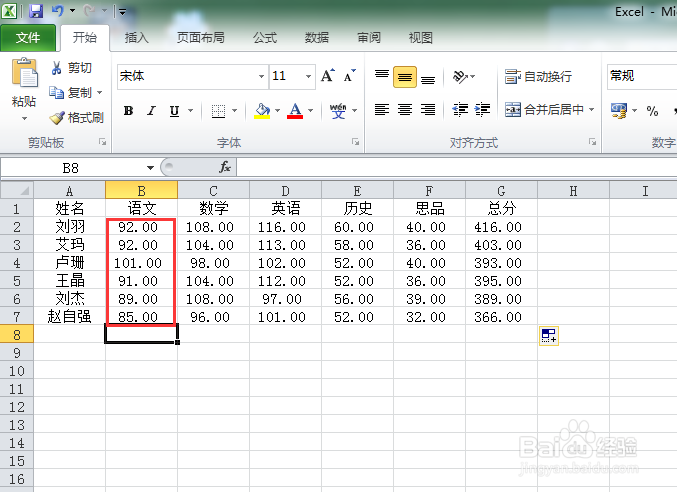
Task: Open the Name Box dropdown arrow
Action: pos(150,167)
